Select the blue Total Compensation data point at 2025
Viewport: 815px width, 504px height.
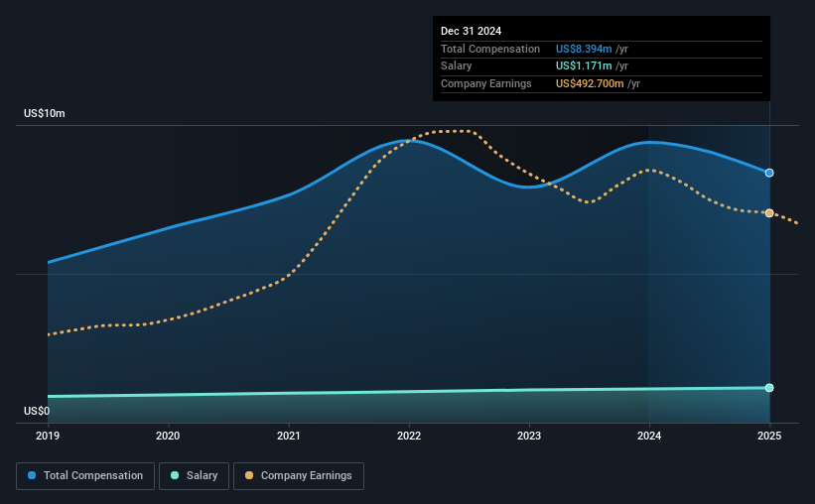(769, 173)
